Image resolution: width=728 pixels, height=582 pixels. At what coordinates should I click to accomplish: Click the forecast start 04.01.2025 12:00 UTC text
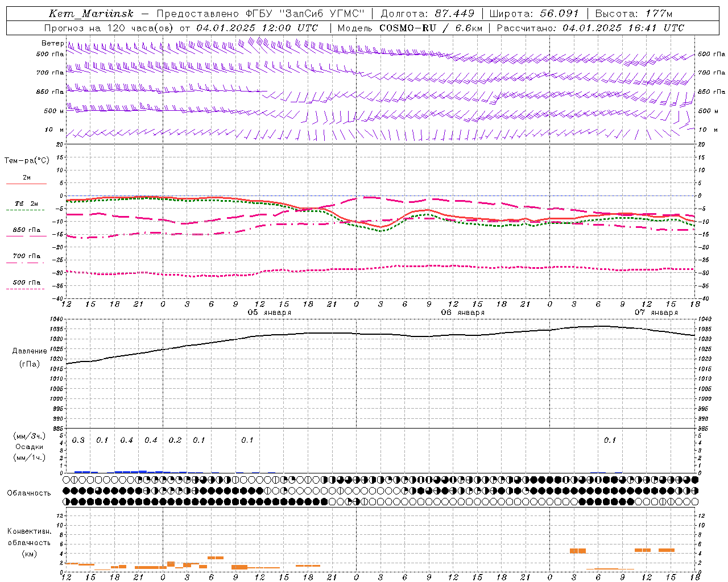(257, 28)
